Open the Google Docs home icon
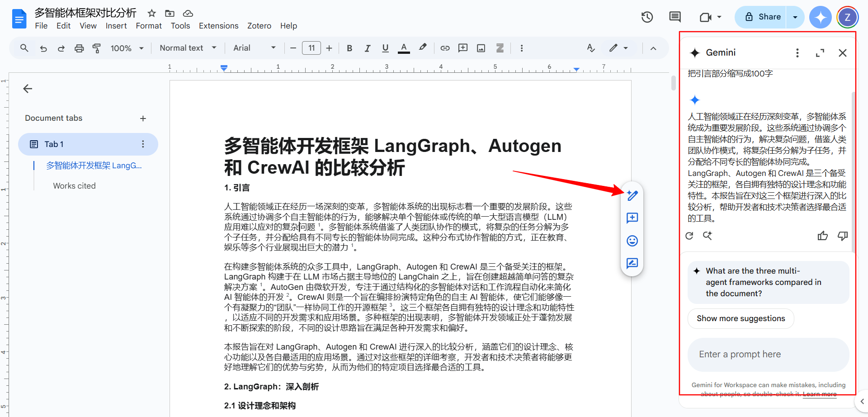This screenshot has width=868, height=417. pyautogui.click(x=19, y=19)
